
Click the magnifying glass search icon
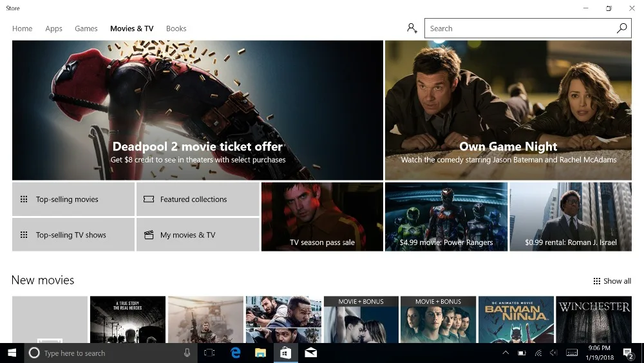(622, 28)
